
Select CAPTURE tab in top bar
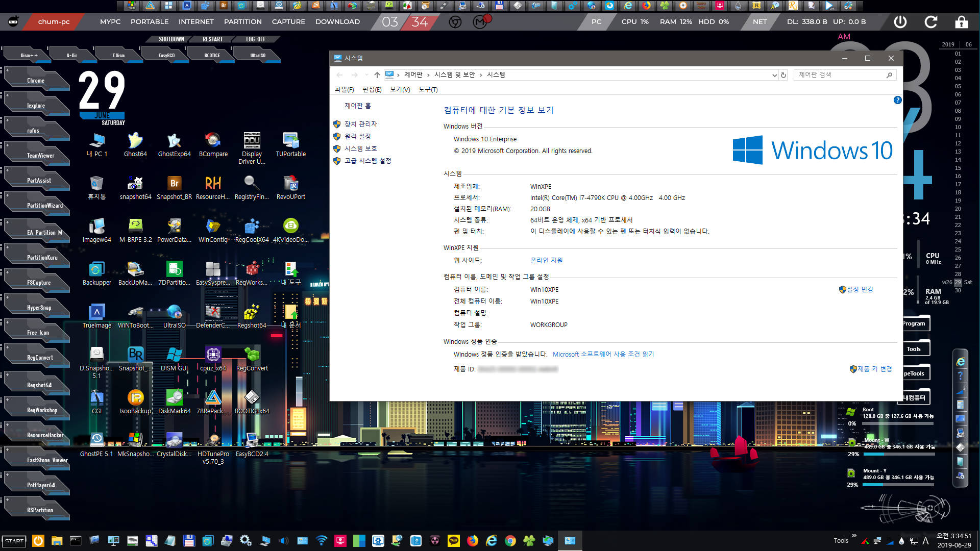[288, 22]
